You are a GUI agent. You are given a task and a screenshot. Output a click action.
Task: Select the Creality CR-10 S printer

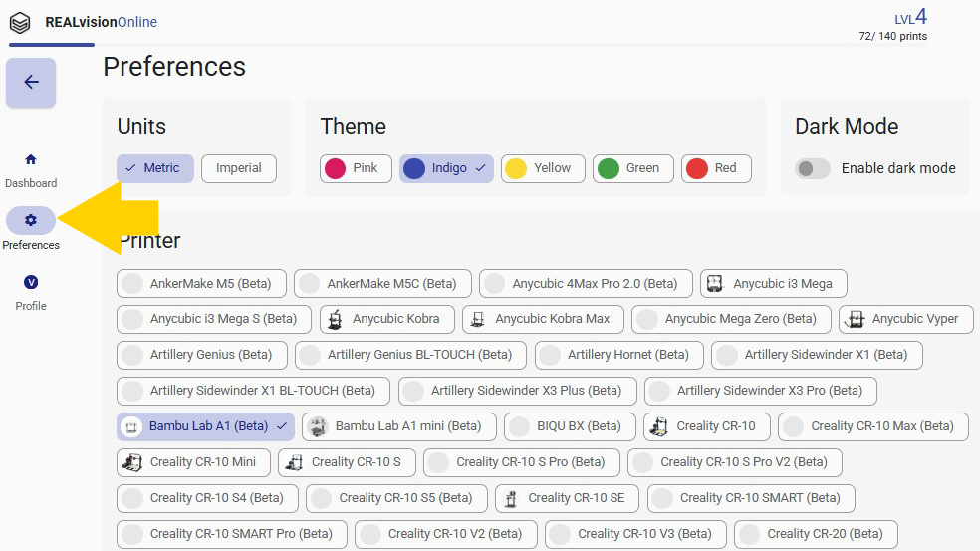pyautogui.click(x=347, y=462)
